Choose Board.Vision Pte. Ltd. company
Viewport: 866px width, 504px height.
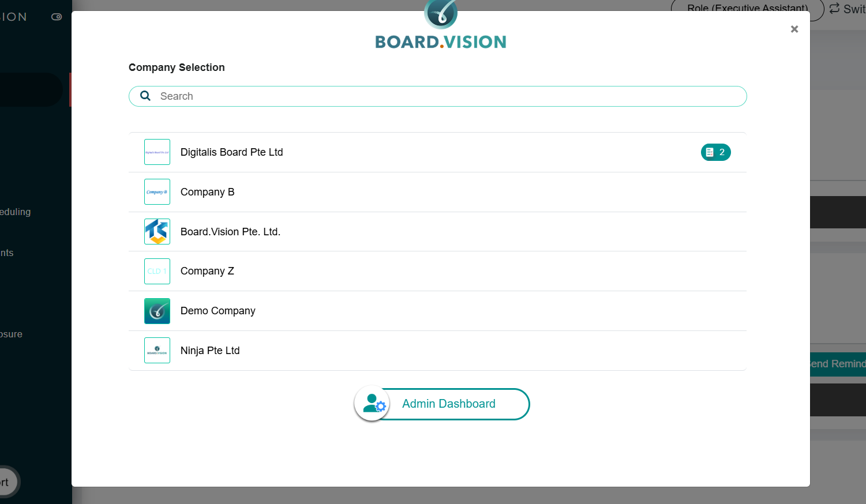[x=437, y=232]
